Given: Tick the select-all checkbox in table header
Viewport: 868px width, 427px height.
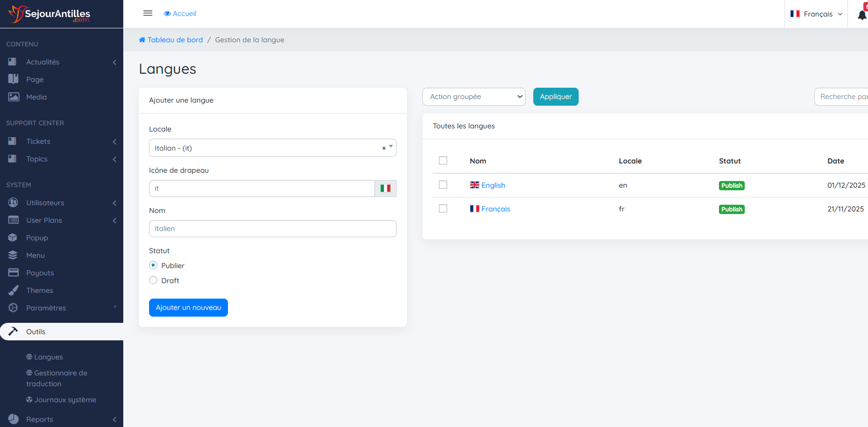Looking at the screenshot, I should tap(443, 160).
